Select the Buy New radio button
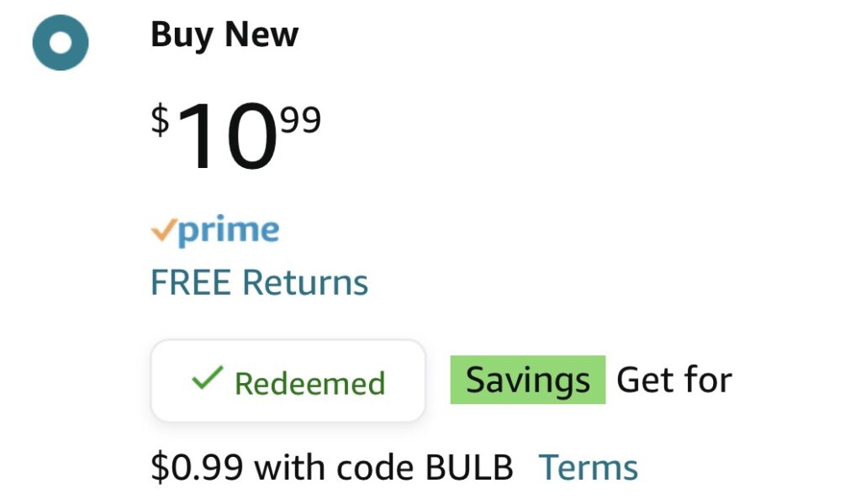Screen dimensions: 861x504 tap(61, 43)
